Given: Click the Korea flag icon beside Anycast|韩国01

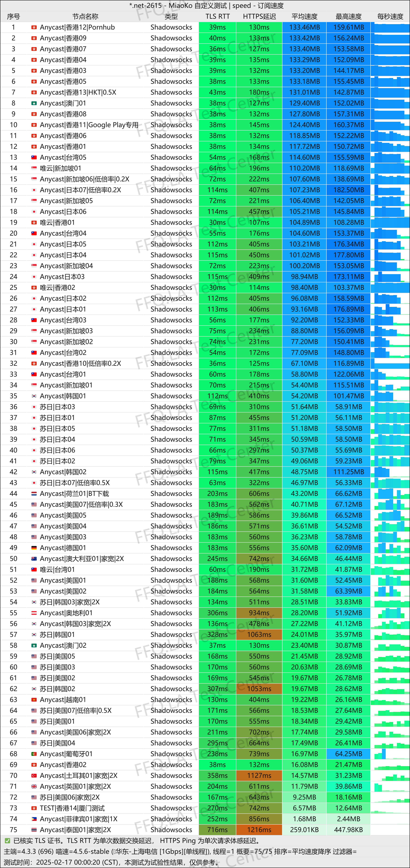Looking at the screenshot, I should coord(34,396).
